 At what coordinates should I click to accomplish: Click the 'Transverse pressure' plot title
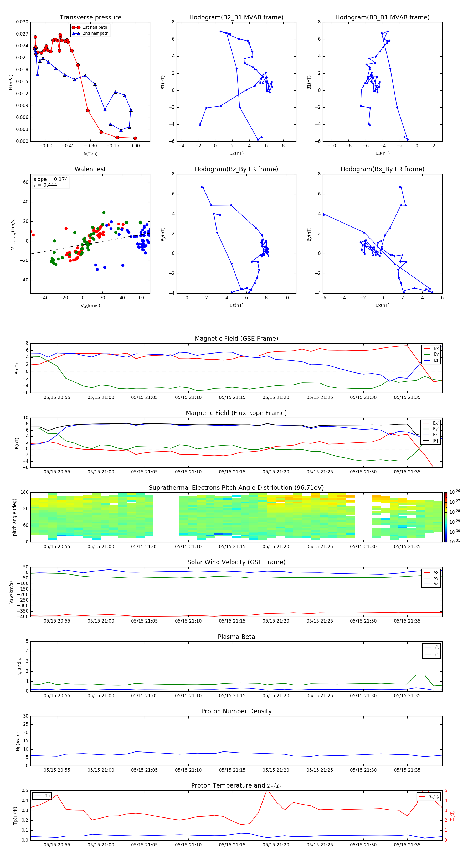pos(90,18)
